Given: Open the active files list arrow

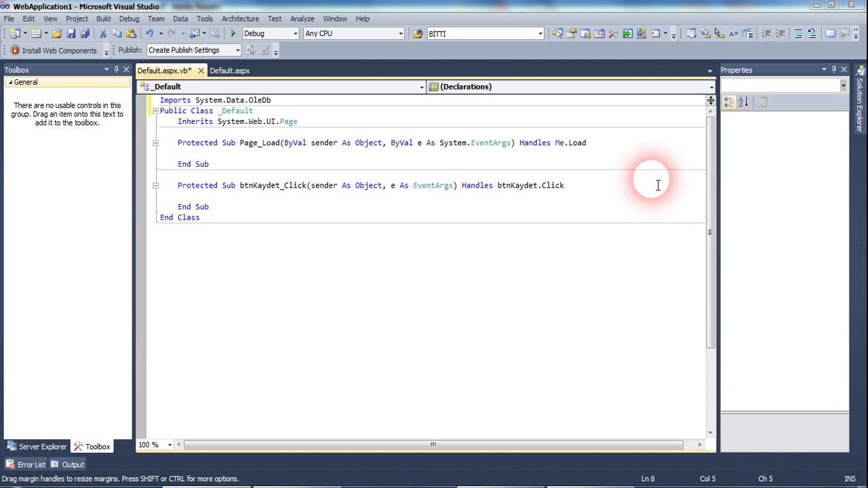Looking at the screenshot, I should click(x=709, y=70).
